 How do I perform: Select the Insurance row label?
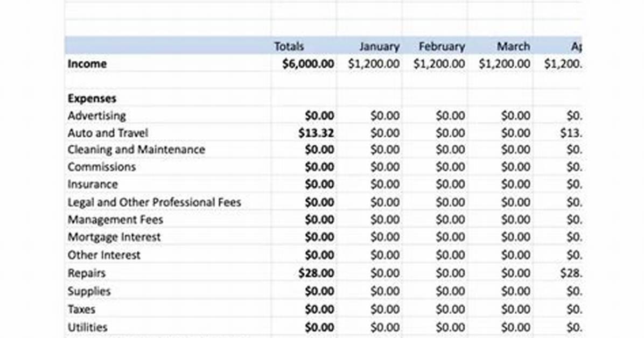[x=93, y=185]
